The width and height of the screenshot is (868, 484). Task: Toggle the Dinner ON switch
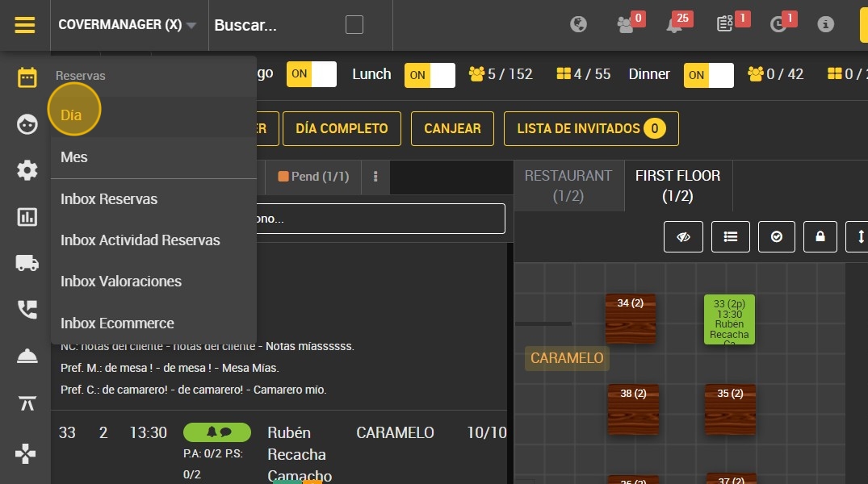[x=709, y=75]
